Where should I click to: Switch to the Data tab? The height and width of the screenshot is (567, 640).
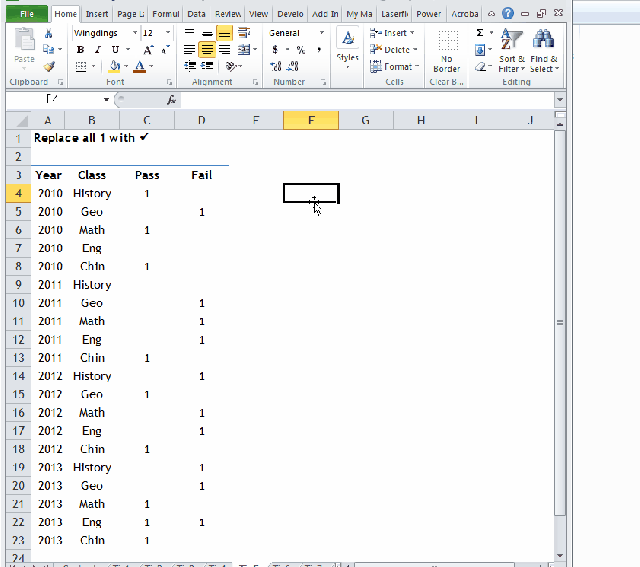(x=196, y=14)
